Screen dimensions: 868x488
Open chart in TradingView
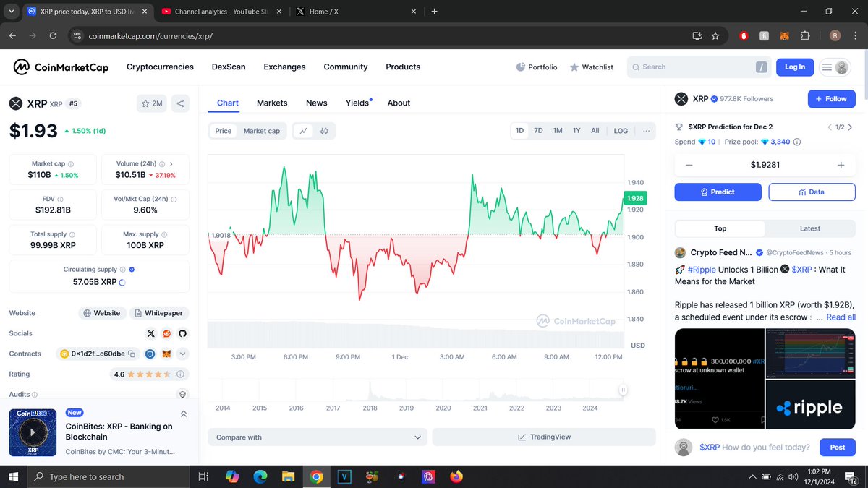point(544,437)
